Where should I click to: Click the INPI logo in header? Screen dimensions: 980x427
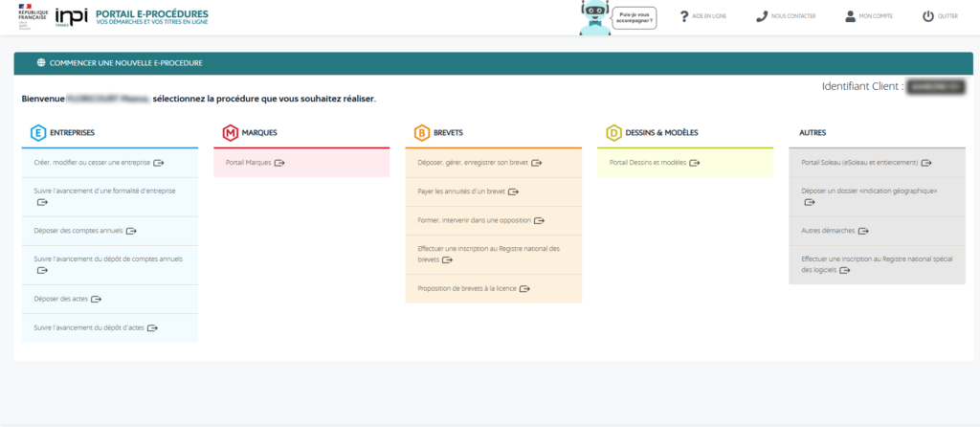point(72,17)
